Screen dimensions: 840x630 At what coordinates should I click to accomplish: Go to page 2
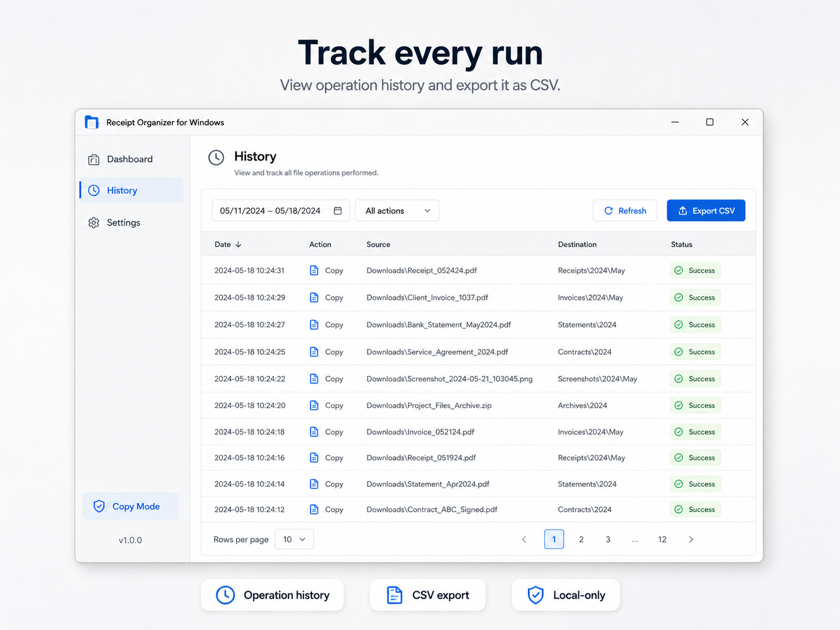[x=581, y=540]
